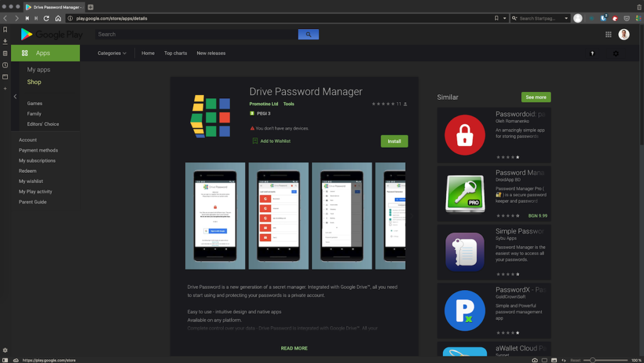Screen dimensions: 644x363
Task: Open address bar history dropdown arrow
Action: click(505, 18)
